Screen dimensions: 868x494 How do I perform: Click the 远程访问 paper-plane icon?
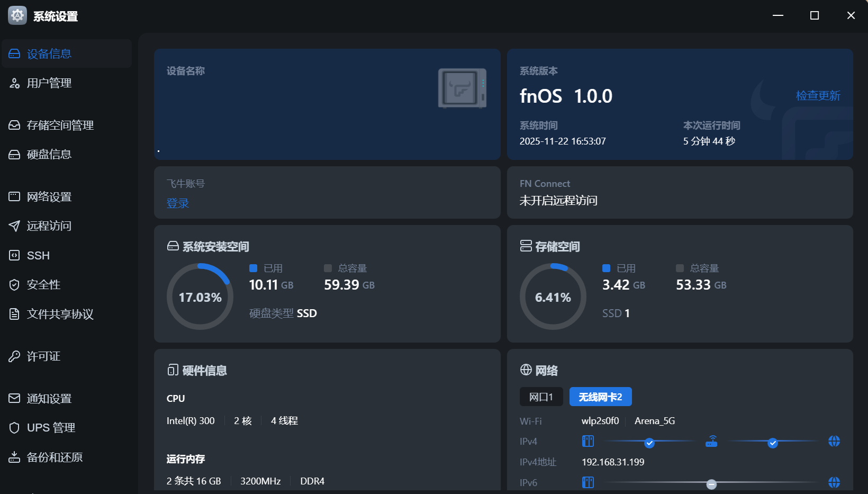coord(14,226)
